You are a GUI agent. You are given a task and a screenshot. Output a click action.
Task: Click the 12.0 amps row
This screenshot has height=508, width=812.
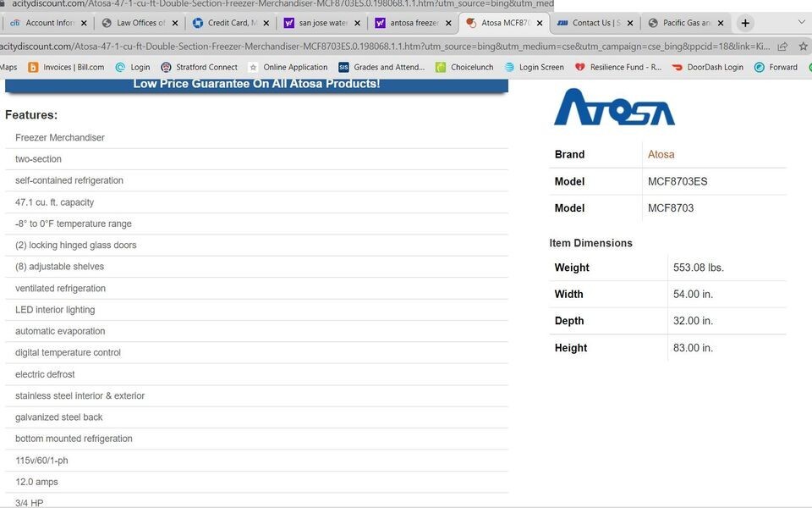point(256,482)
